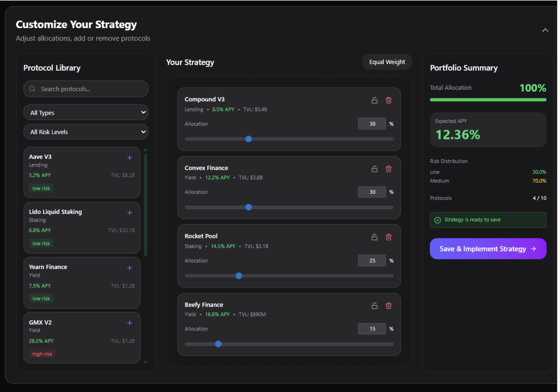Add Lido Liquid Staking to strategy
Screen dimensions: 560x392
pos(130,213)
